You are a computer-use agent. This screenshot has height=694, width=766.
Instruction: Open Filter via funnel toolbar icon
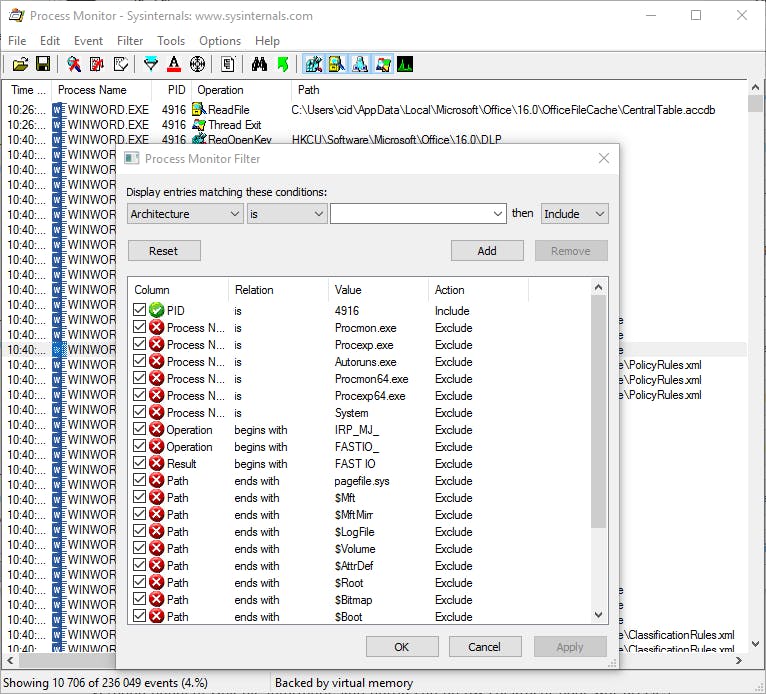pyautogui.click(x=151, y=64)
